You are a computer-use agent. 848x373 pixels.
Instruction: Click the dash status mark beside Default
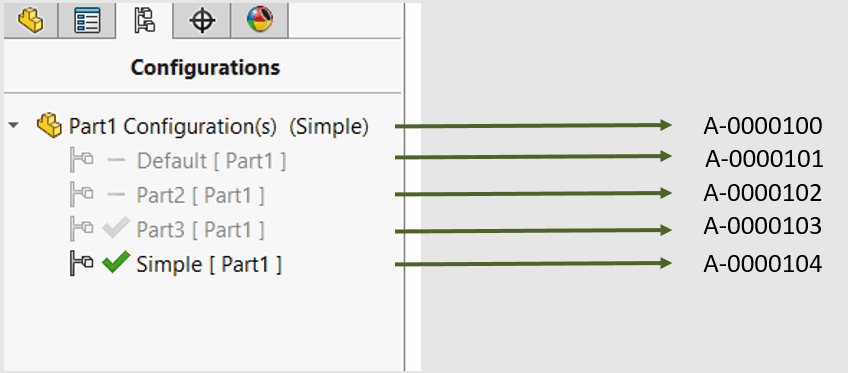pos(116,161)
